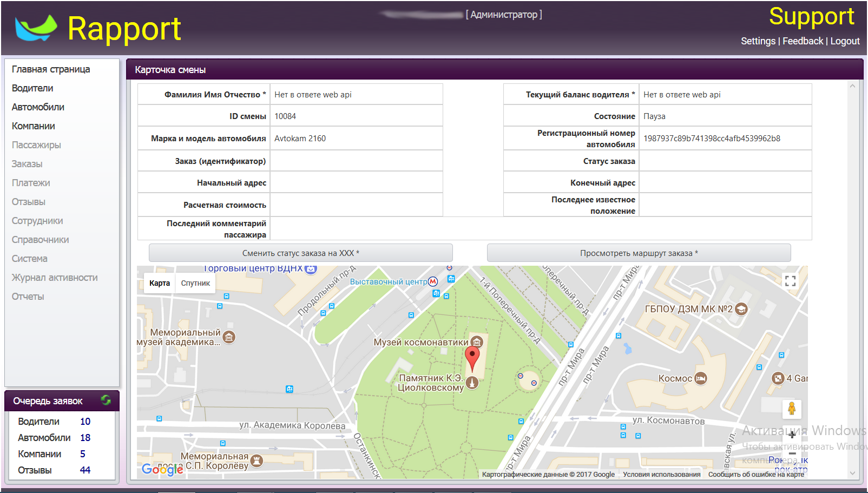Open Журнал активности
Screen dimensions: 868x493
coord(55,278)
